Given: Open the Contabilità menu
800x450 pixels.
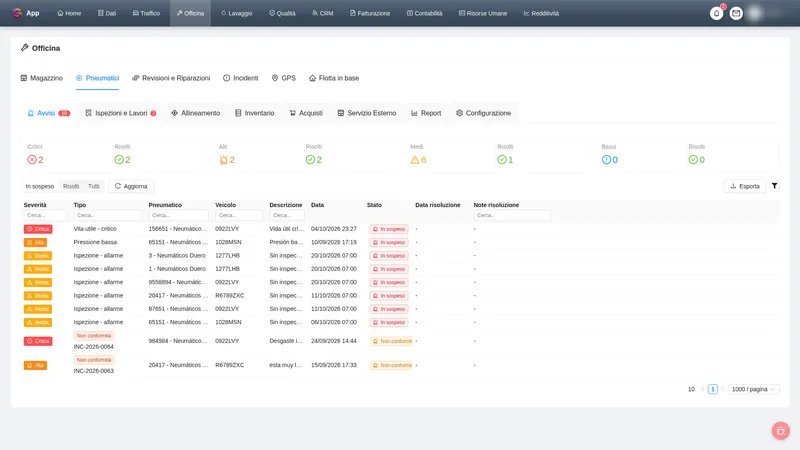Looking at the screenshot, I should click(424, 13).
